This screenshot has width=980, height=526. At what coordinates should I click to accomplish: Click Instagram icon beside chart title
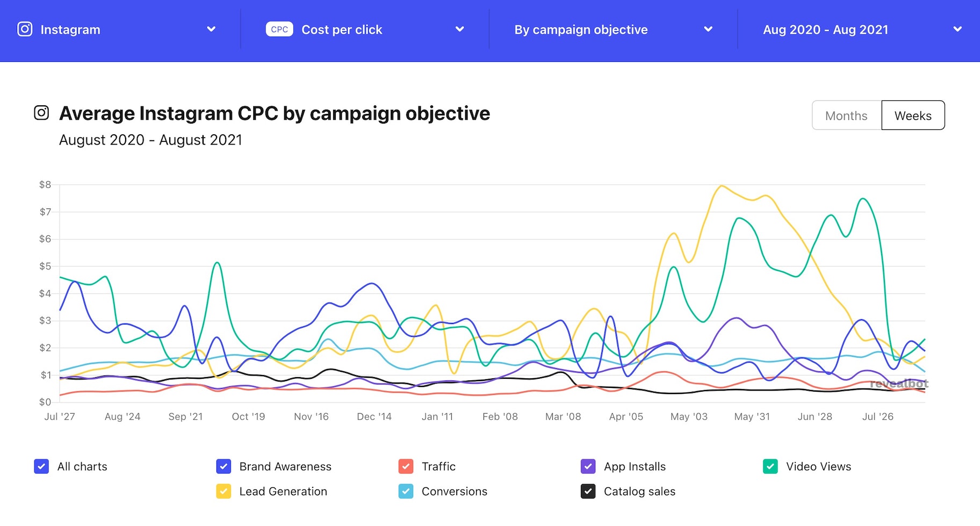[x=41, y=113]
